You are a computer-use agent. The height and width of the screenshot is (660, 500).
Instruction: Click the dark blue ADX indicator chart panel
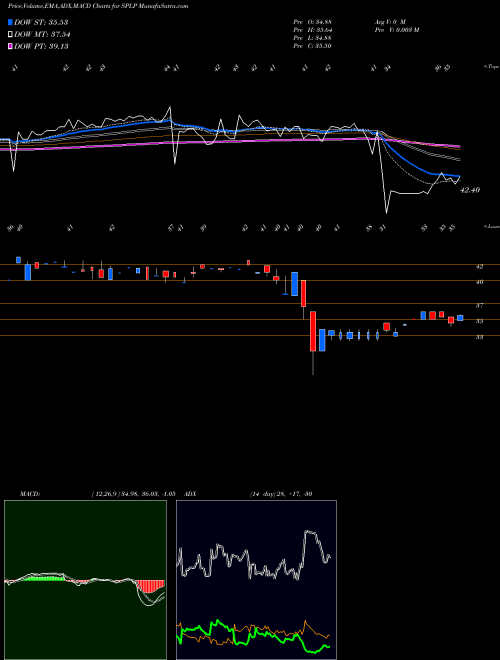(x=256, y=580)
